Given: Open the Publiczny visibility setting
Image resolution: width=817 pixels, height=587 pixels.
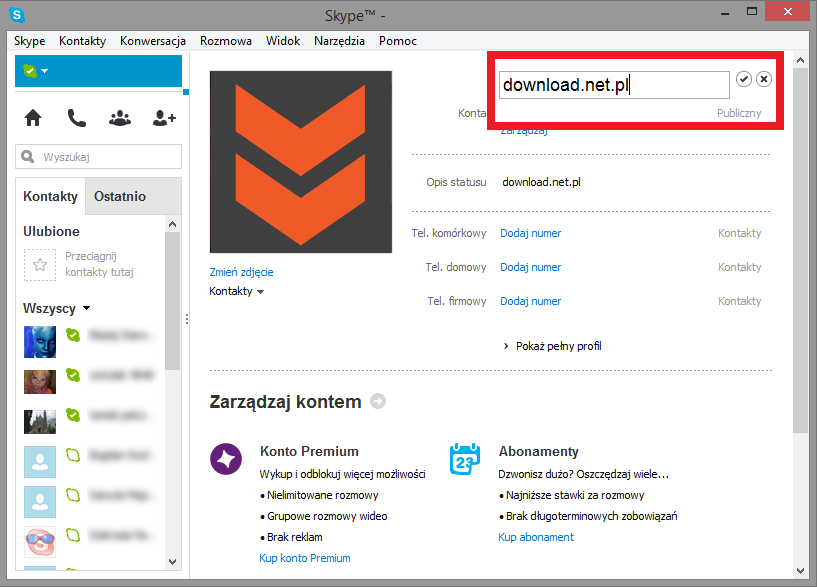Looking at the screenshot, I should [x=739, y=113].
